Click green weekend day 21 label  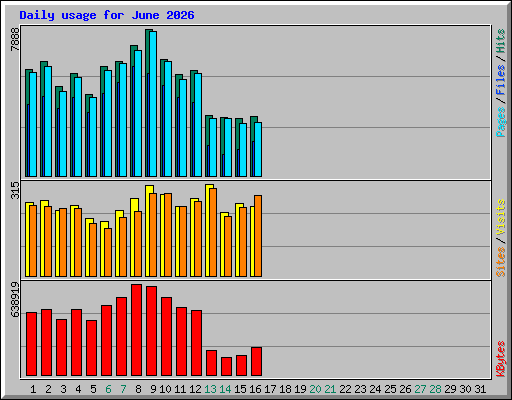click(330, 389)
